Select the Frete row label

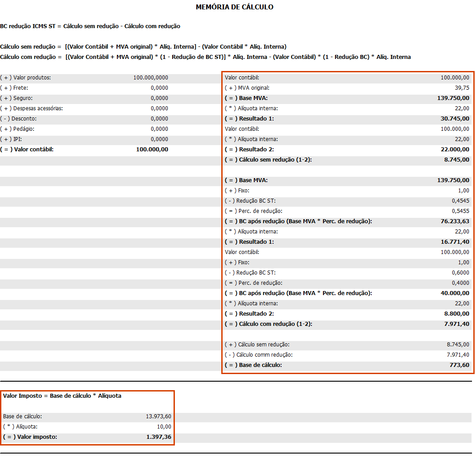click(x=14, y=88)
